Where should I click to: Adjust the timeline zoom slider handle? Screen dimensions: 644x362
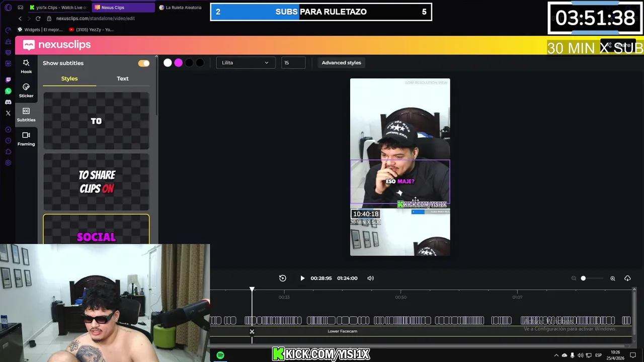pos(583,279)
